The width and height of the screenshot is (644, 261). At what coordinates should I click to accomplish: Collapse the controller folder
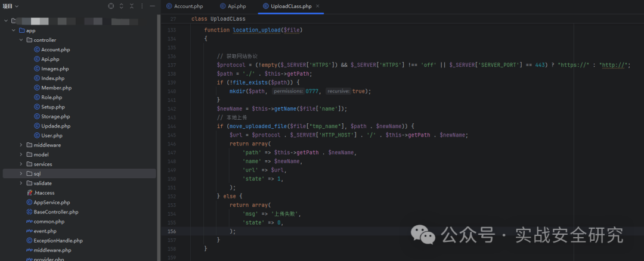[21, 40]
